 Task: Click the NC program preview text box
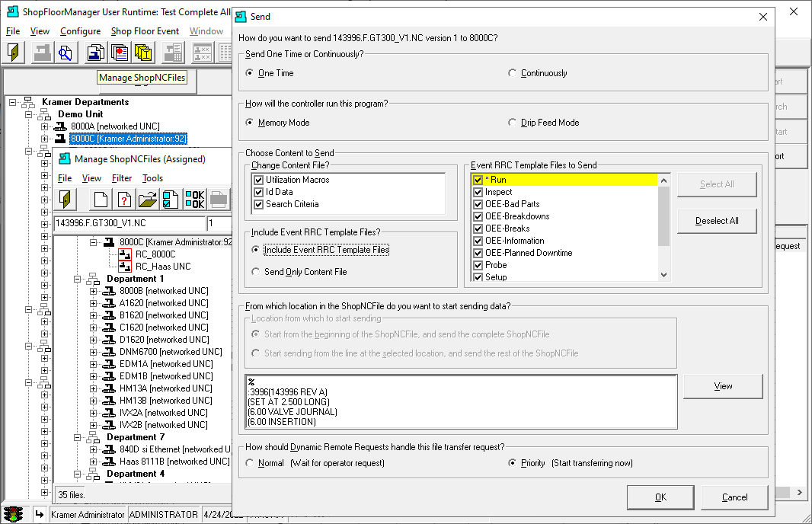[461, 402]
